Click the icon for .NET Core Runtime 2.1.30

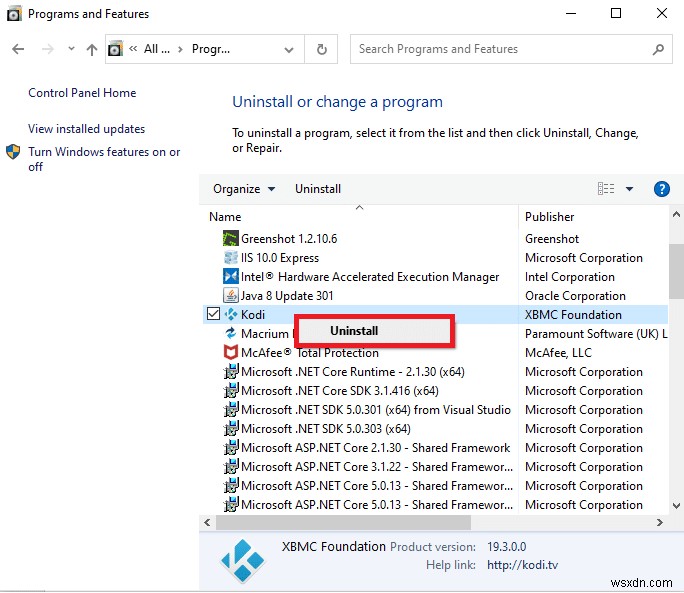pos(230,372)
